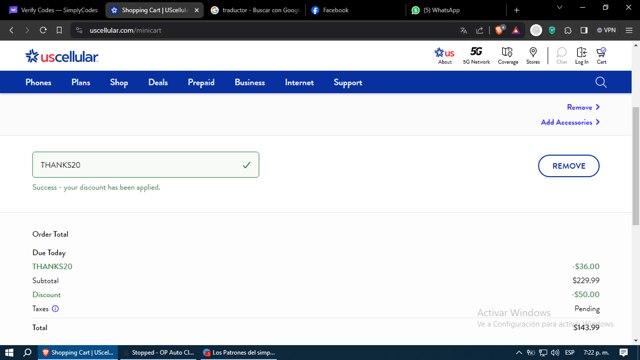Show hidden system tray icons
The width and height of the screenshot is (640, 360).
pos(519,352)
